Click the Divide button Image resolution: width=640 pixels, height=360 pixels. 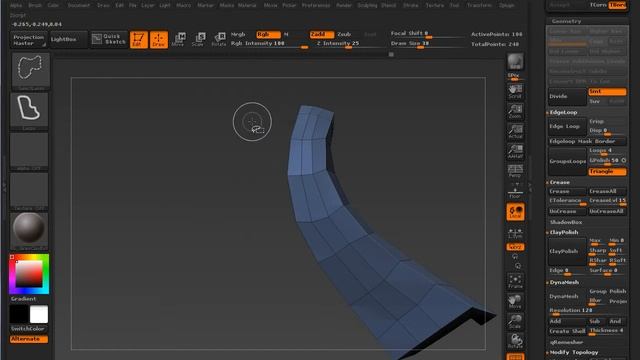point(567,96)
